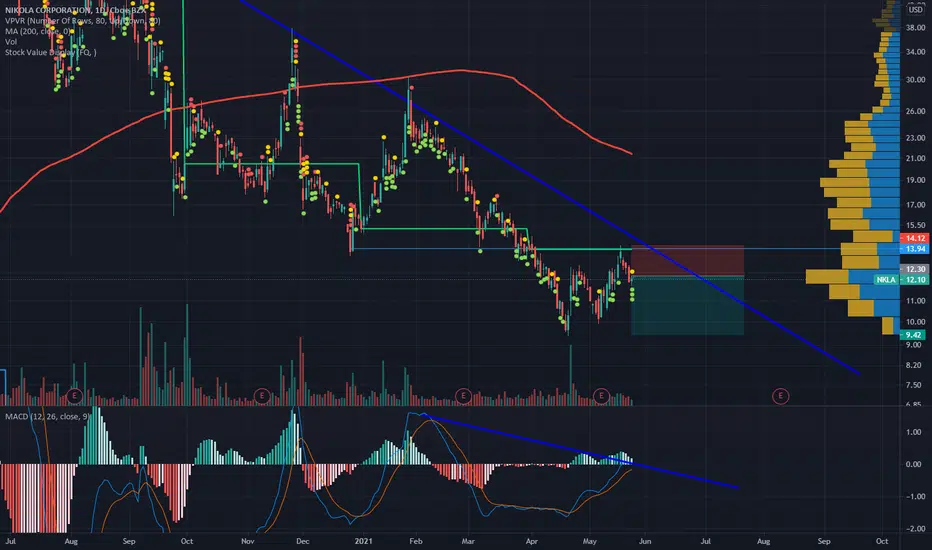Click the Dec label on the time axis
932x550 pixels.
click(x=303, y=541)
